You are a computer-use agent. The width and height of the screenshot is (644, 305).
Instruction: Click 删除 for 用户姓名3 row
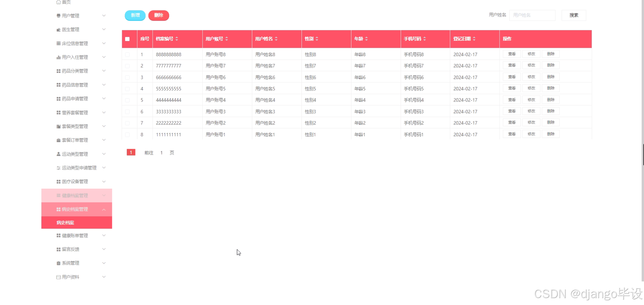tap(551, 111)
